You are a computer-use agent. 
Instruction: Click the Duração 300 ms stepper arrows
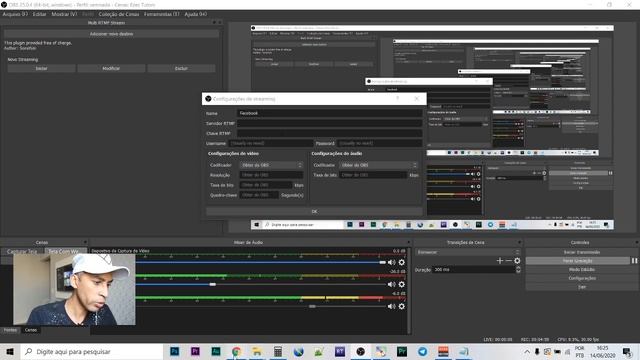518,270
